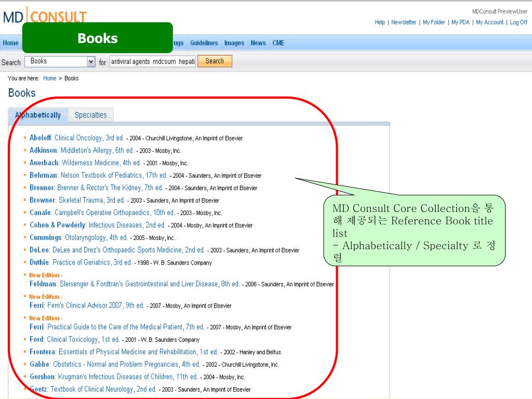Screen dimensions: 532x399
Task: Open the Newsletter link
Action: tap(404, 22)
